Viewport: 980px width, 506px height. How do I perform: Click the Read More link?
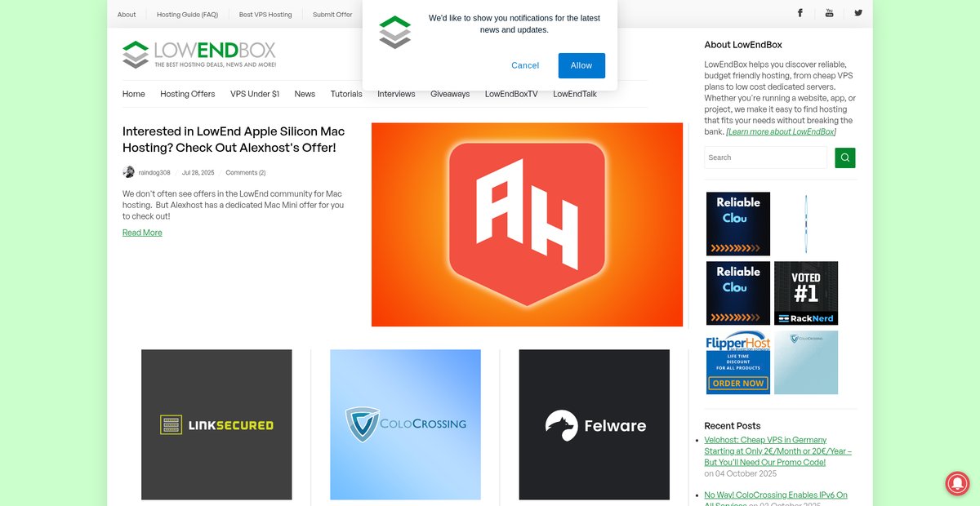[x=142, y=233]
